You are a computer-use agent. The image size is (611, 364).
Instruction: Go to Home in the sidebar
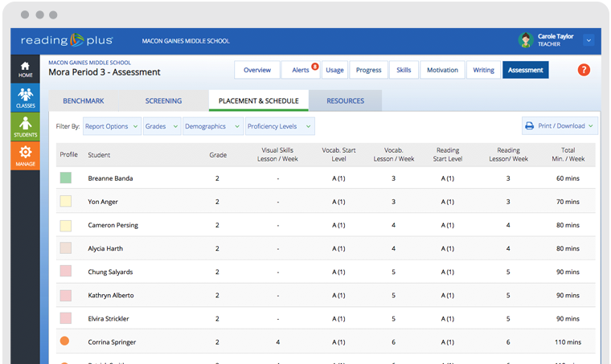click(x=25, y=69)
